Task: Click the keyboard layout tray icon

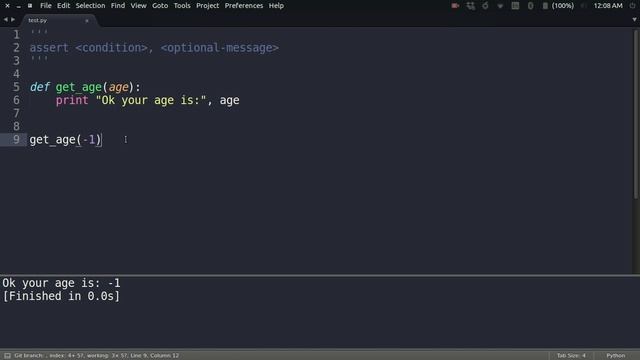Action: [515, 6]
